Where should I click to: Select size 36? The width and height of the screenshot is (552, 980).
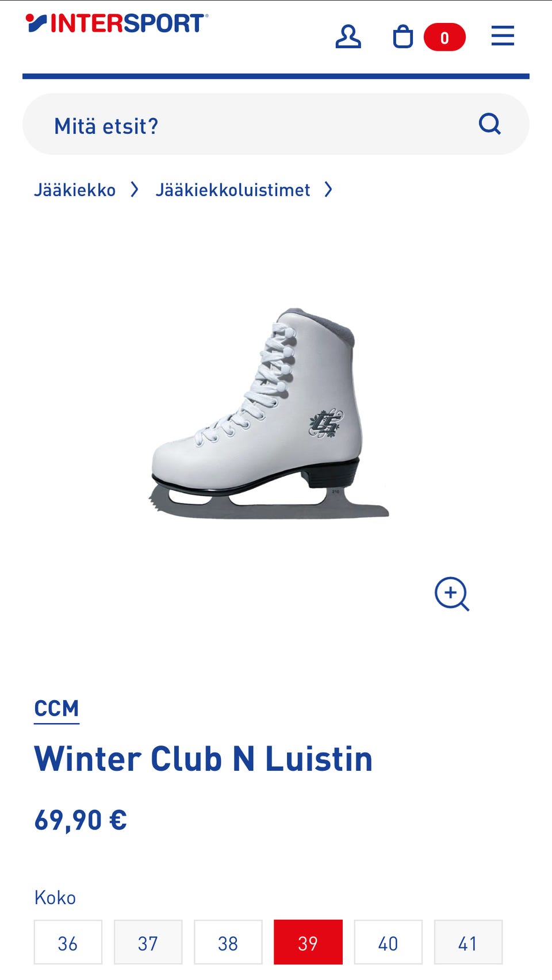(68, 942)
